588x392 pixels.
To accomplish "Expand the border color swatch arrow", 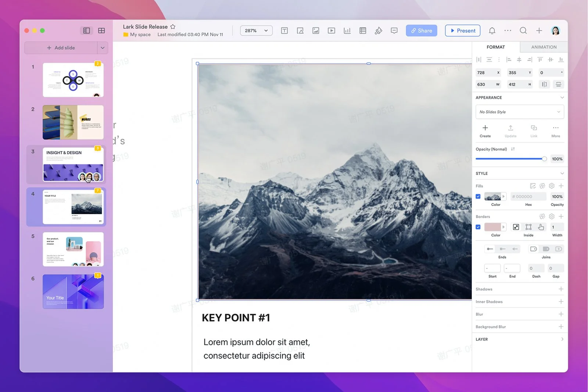I will (503, 227).
